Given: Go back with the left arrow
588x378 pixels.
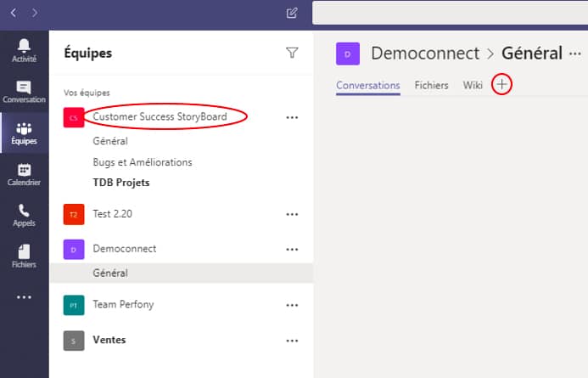Looking at the screenshot, I should [x=14, y=13].
